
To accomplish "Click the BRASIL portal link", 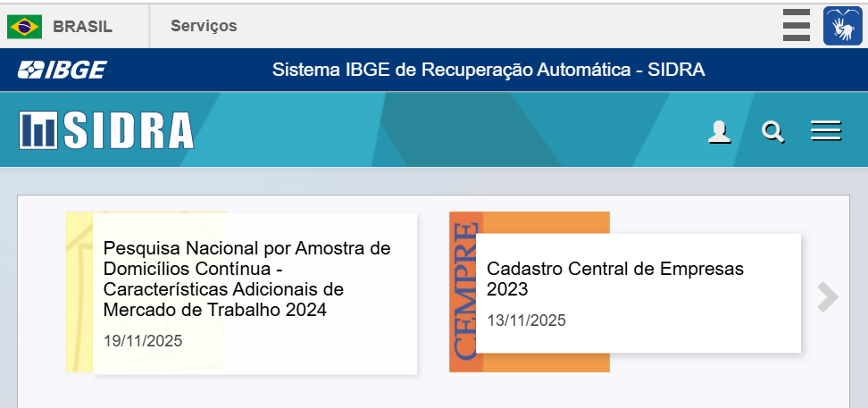I will 82,27.
